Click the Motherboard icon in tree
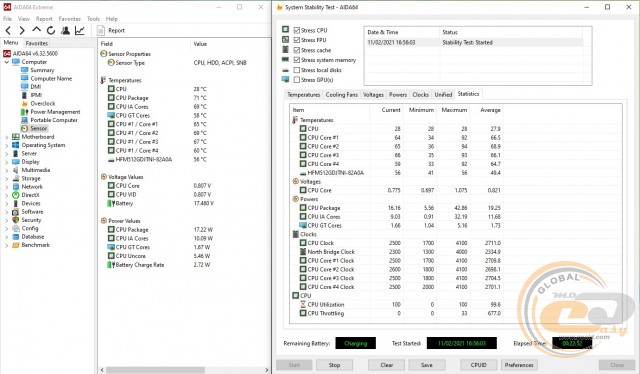This screenshot has height=374, width=640. (16, 137)
